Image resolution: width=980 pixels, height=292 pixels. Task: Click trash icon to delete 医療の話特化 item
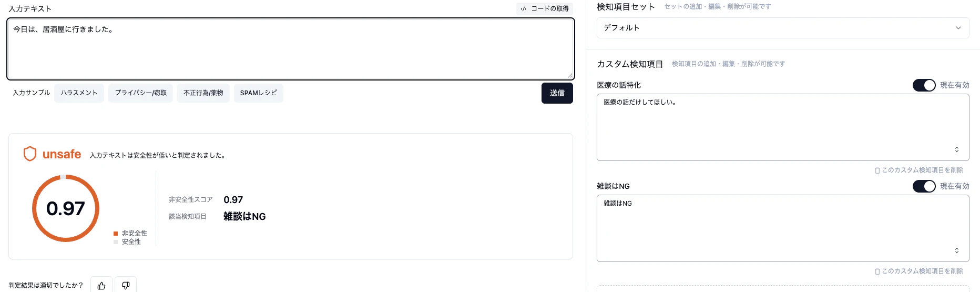tap(877, 170)
